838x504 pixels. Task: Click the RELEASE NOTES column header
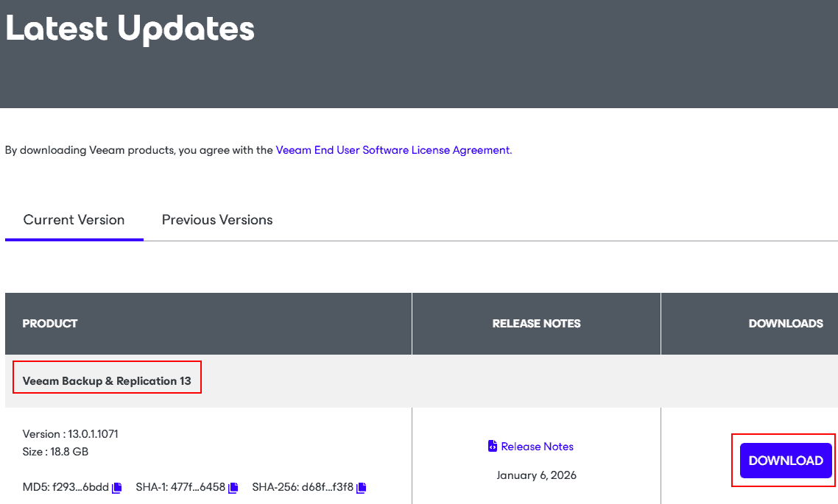click(x=537, y=324)
